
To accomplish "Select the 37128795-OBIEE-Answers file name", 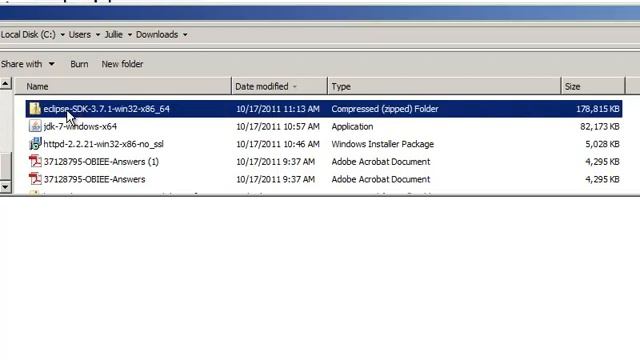I will 94,179.
